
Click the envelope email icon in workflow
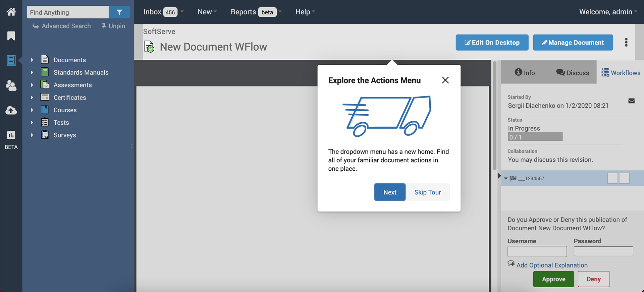tap(631, 101)
